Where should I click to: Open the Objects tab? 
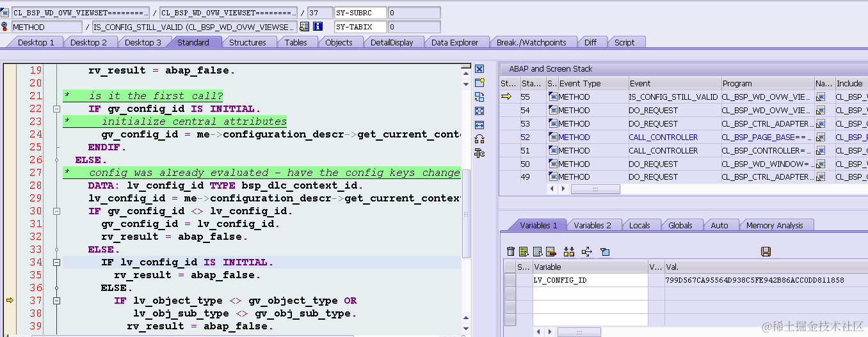339,42
